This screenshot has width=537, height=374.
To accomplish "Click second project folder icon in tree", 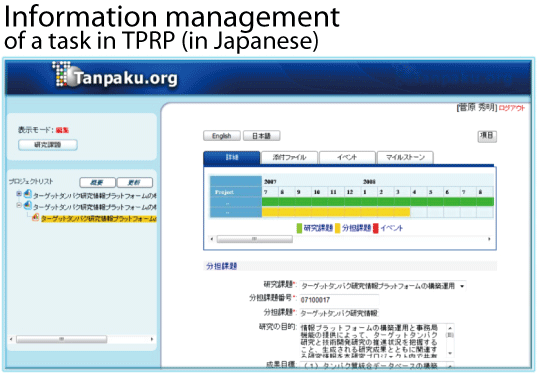I will (x=28, y=205).
